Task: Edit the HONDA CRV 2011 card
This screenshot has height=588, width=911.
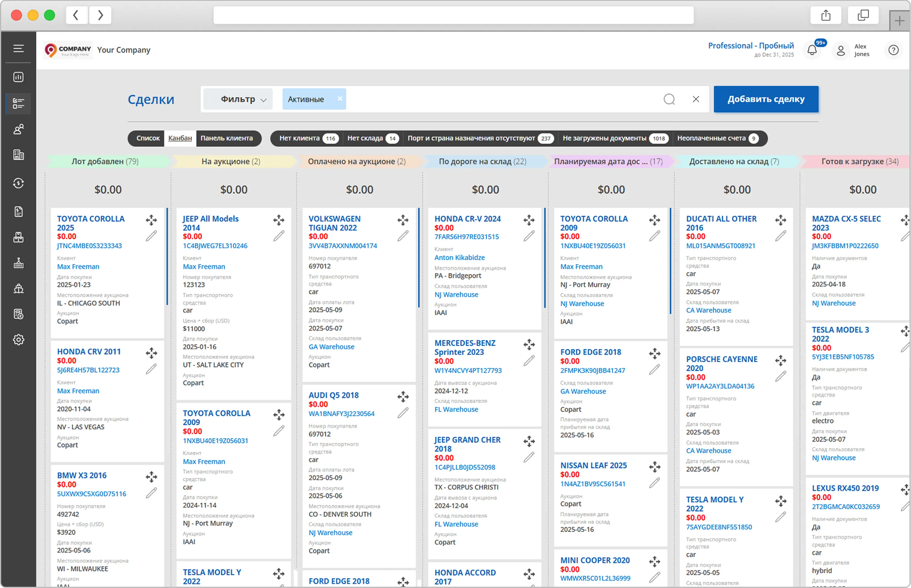Action: tap(151, 369)
